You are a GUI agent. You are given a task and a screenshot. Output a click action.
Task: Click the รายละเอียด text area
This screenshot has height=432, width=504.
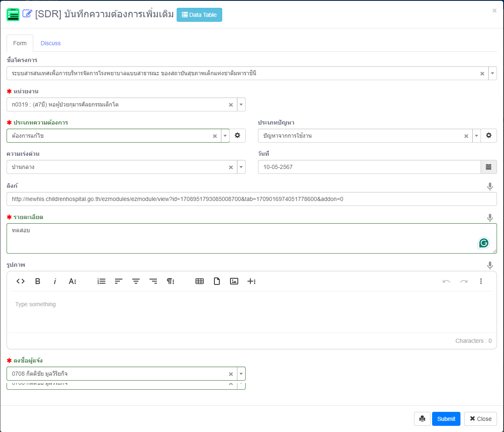click(x=242, y=238)
